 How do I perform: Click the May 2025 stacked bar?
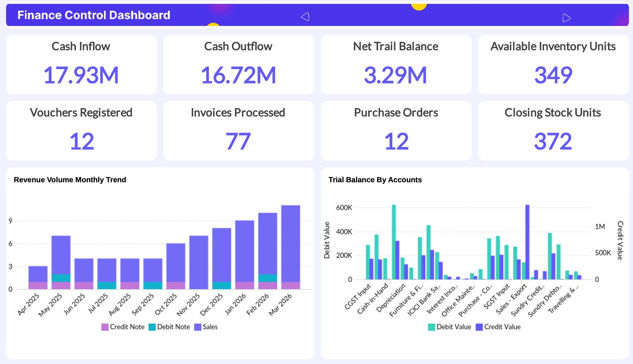coord(61,254)
